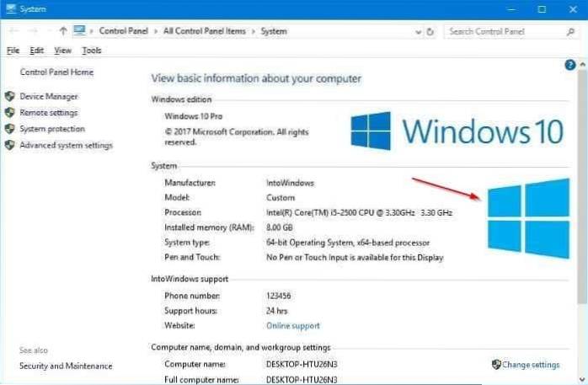Open the Online support website link
588x385 pixels.
point(292,325)
